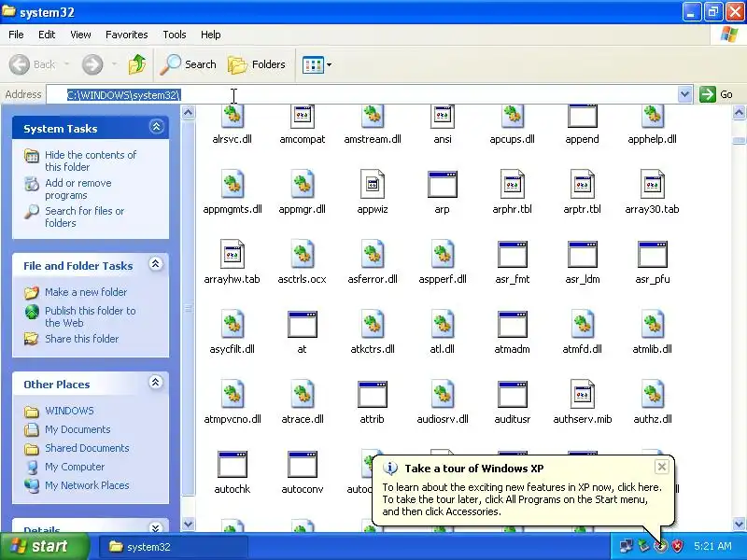Click Hide the contents of this folder
The image size is (747, 560).
[x=91, y=161]
